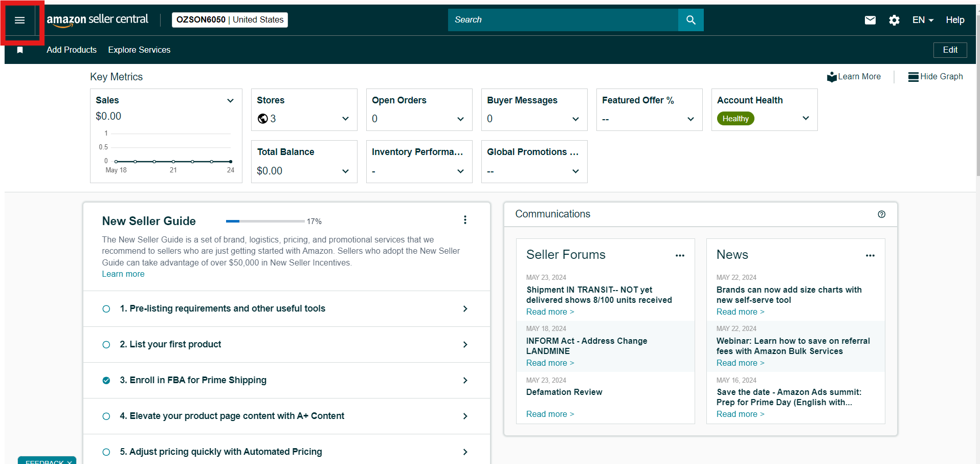The image size is (980, 464).
Task: Expand the Account Health chevron
Action: pos(806,118)
